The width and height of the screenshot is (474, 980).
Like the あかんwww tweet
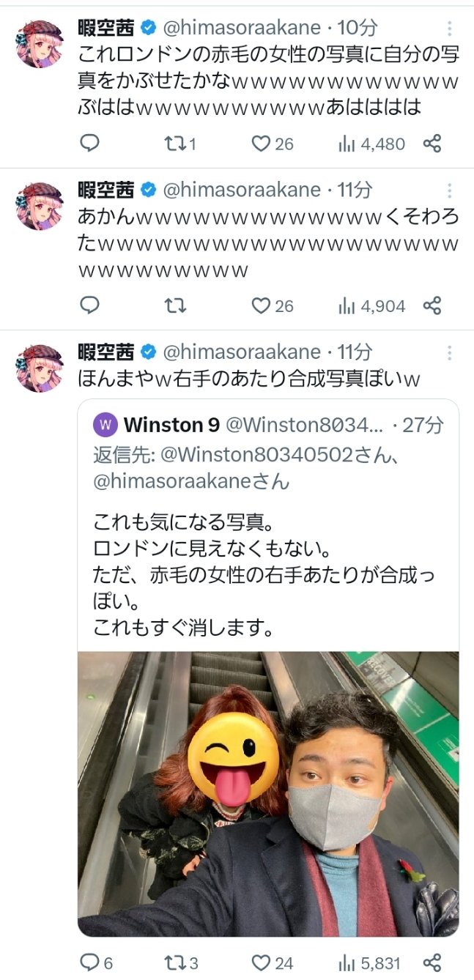[x=261, y=305]
